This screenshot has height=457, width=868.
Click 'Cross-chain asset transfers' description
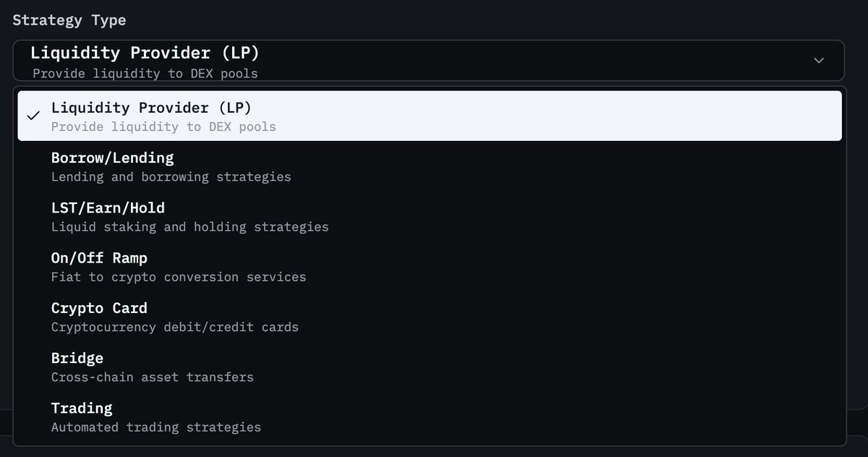[153, 377]
